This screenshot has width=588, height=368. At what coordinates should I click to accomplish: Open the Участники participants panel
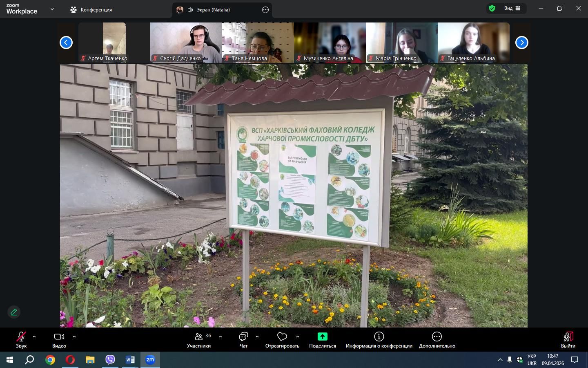(199, 339)
